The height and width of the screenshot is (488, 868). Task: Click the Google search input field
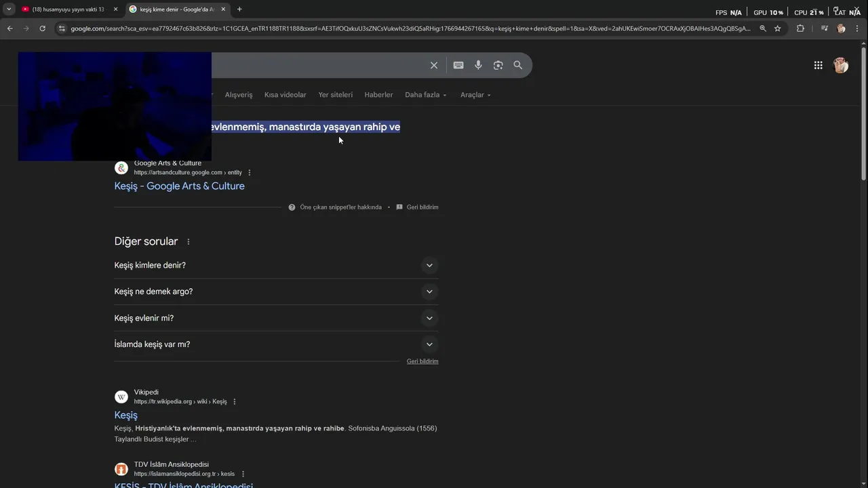tap(319, 65)
